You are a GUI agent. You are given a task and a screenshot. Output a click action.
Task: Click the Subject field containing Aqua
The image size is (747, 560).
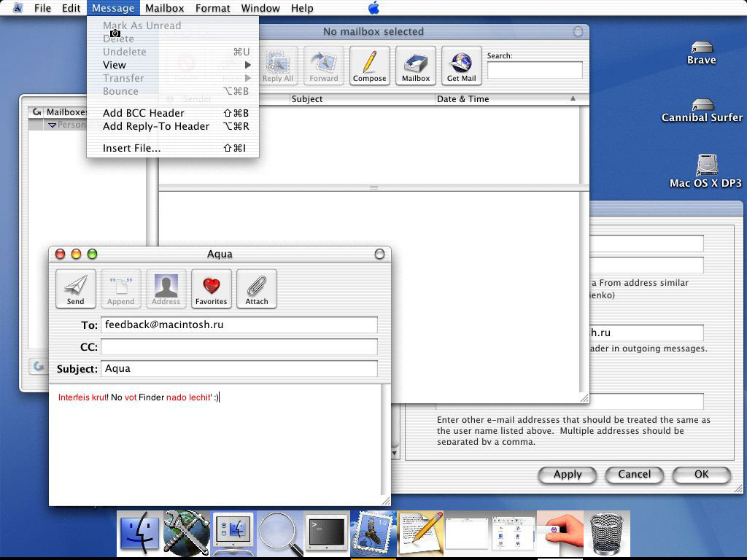239,368
